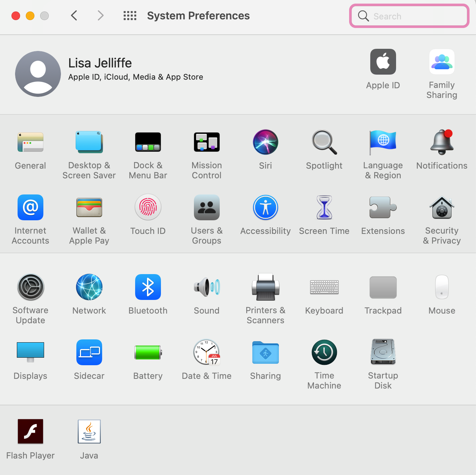Open Security & Privacy pane

point(442,207)
